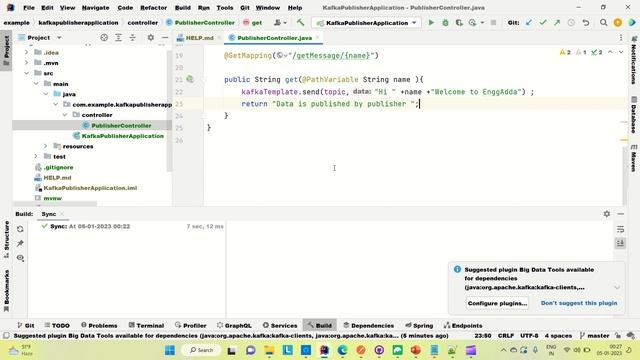
Task: Select KafkaPublisherApplication class in tree
Action: pyautogui.click(x=122, y=136)
